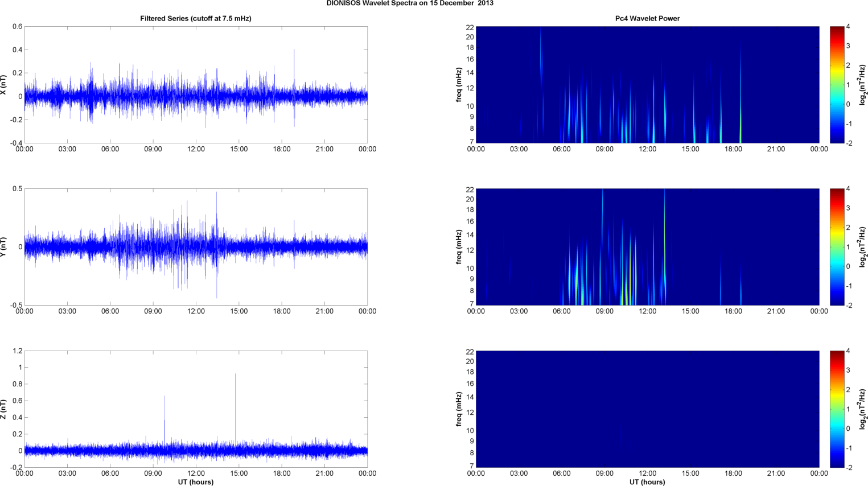Click the 21:00 tick under the bottom wavelet plot
Viewport: 868px width, 486px height.
(776, 473)
